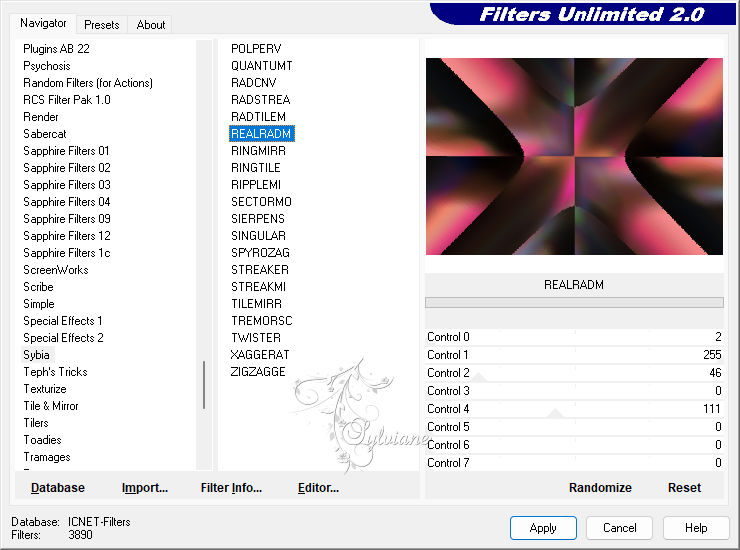
Task: Select the Scribe category
Action: [38, 287]
